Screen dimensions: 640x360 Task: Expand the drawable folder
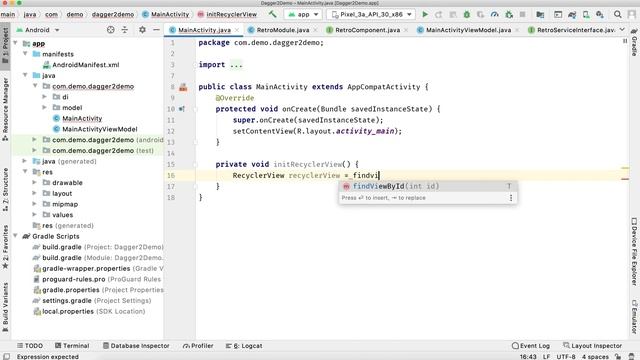35,182
